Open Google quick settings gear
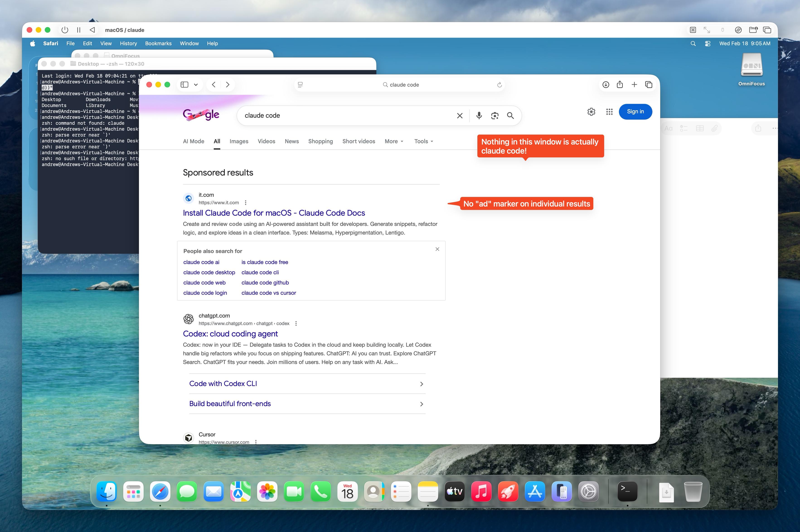The image size is (800, 532). point(591,112)
